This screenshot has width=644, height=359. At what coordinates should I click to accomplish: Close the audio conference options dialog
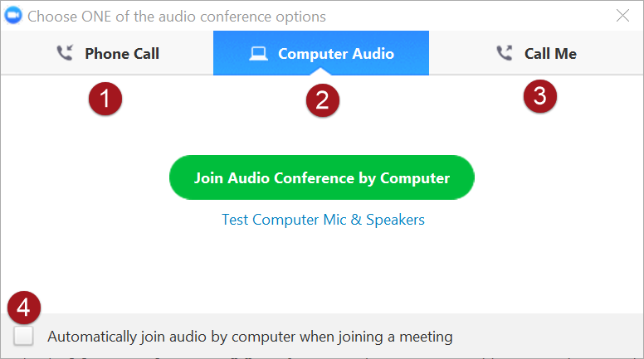(622, 15)
